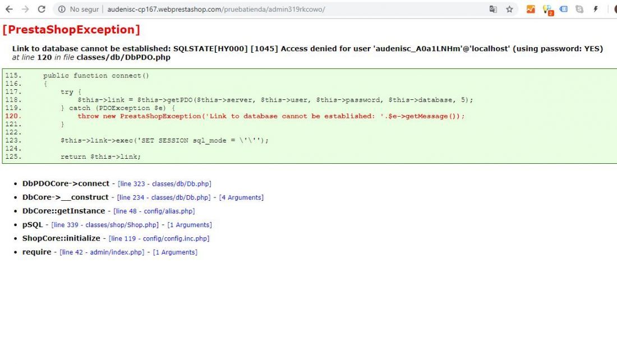
Task: Click the Google Translate icon in address bar
Action: (x=493, y=9)
